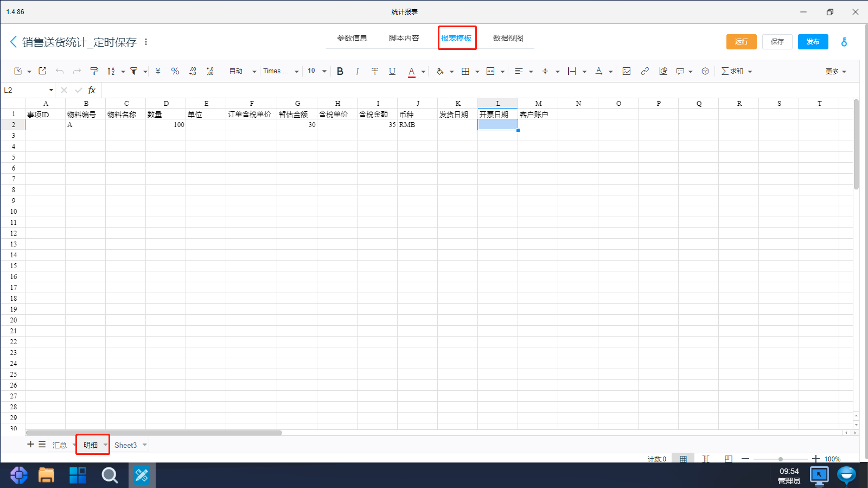868x488 pixels.
Task: Click the cube/component icon
Action: pos(705,71)
